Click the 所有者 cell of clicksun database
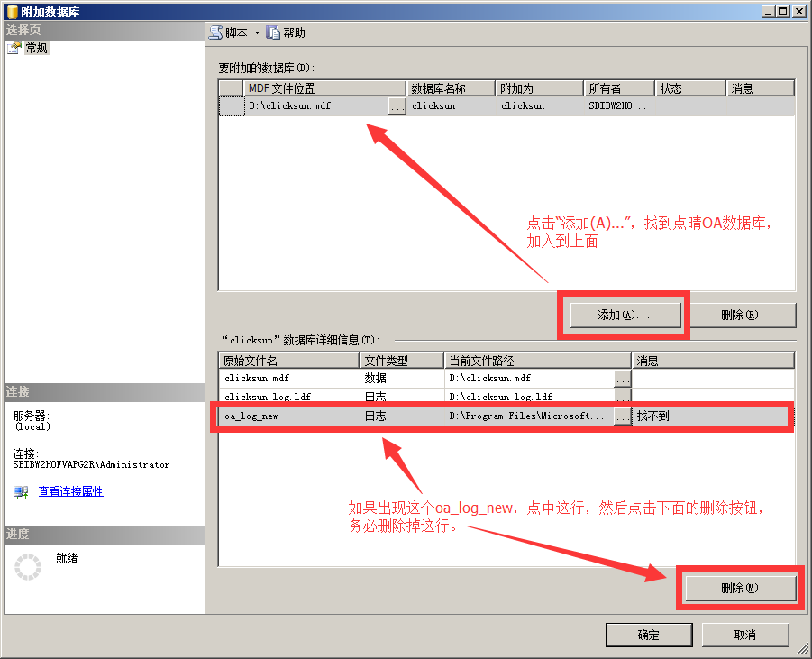Screen dimensions: 812x659 click(618, 106)
